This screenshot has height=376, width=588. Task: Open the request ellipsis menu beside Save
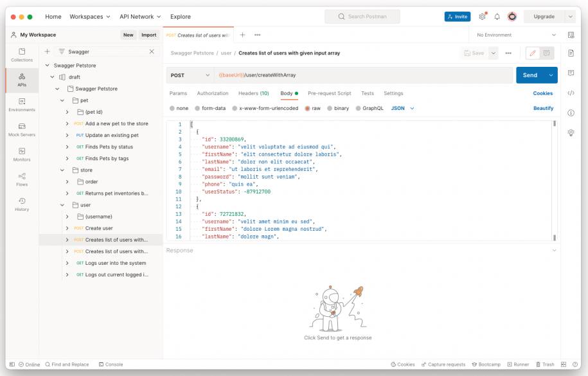(508, 53)
